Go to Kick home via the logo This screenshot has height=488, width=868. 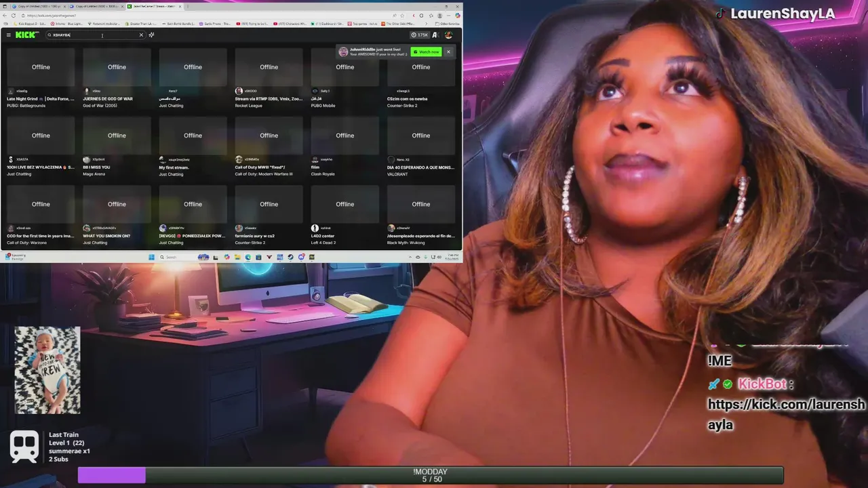tap(27, 35)
